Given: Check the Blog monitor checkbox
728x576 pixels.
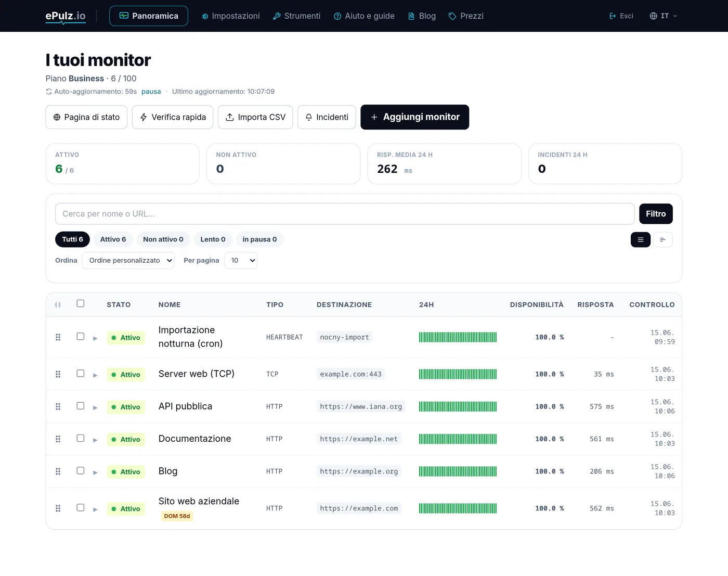Looking at the screenshot, I should tap(81, 470).
